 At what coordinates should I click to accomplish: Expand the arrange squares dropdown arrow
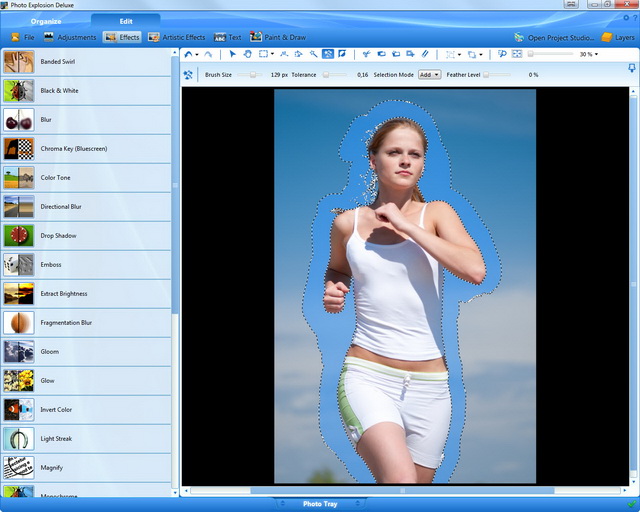tap(481, 54)
